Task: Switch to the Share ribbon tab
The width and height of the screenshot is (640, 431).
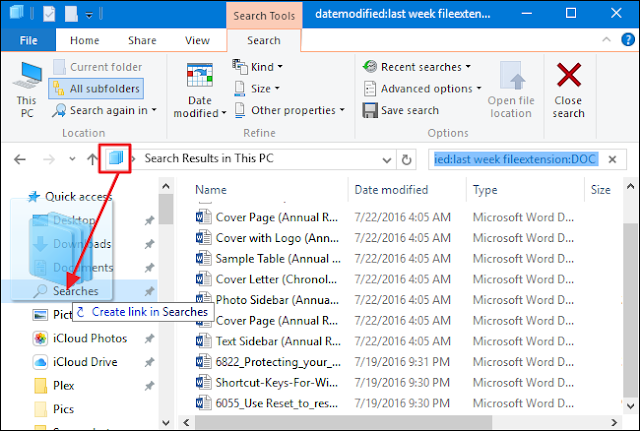Action: pos(142,40)
